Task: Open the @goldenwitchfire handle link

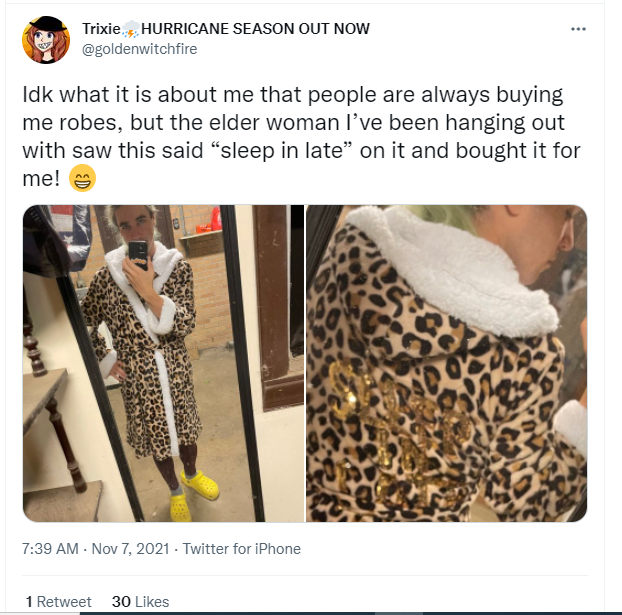Action: point(139,49)
